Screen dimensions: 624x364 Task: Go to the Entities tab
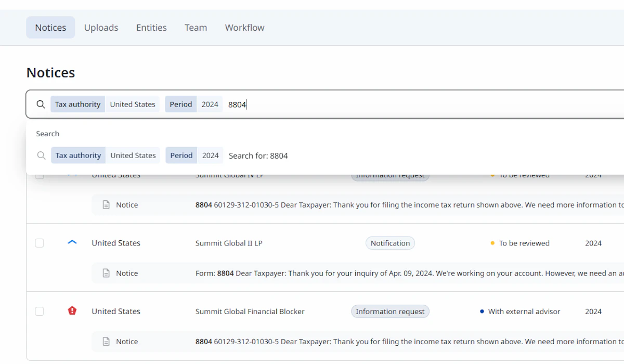(x=151, y=28)
